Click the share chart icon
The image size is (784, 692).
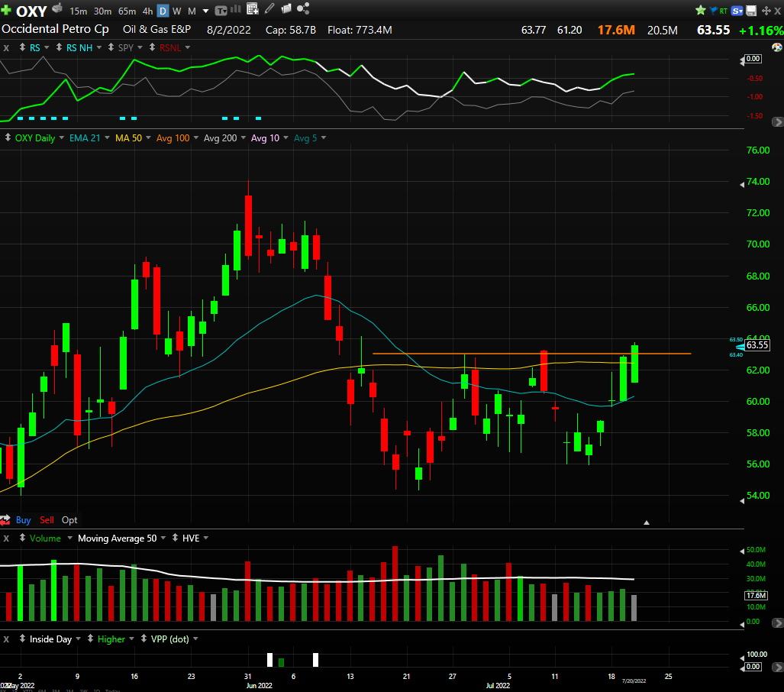pyautogui.click(x=303, y=8)
